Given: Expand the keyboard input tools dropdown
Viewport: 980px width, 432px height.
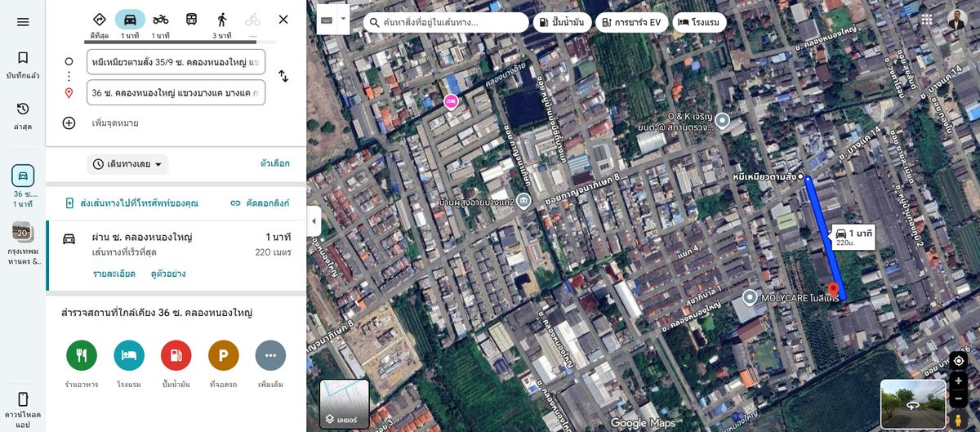Looking at the screenshot, I should pos(344,19).
